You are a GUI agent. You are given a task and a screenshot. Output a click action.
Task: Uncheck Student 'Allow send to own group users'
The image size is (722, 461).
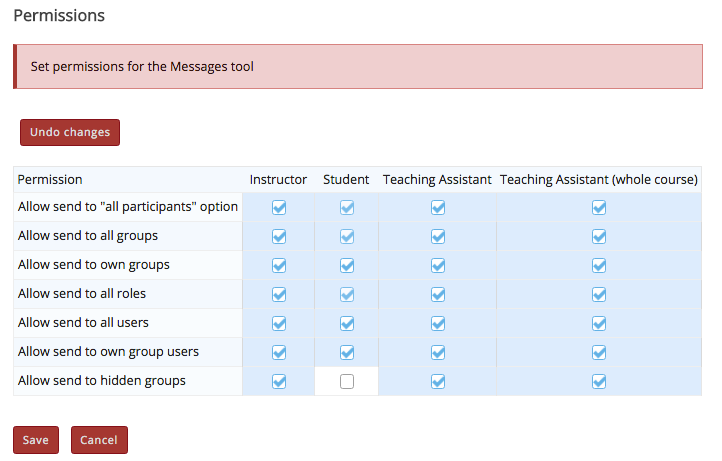[346, 352]
